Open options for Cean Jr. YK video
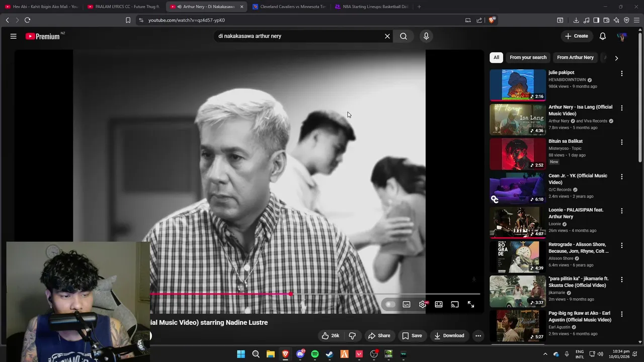644x362 pixels. [622, 177]
